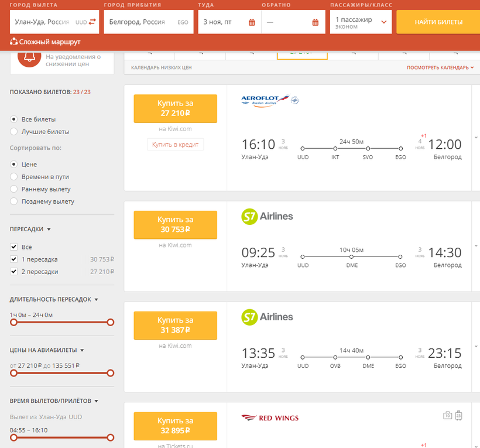Viewport: 480px width, 448px height.
Task: Click the highlighted 27 210 calendar date tab
Action: (x=302, y=55)
